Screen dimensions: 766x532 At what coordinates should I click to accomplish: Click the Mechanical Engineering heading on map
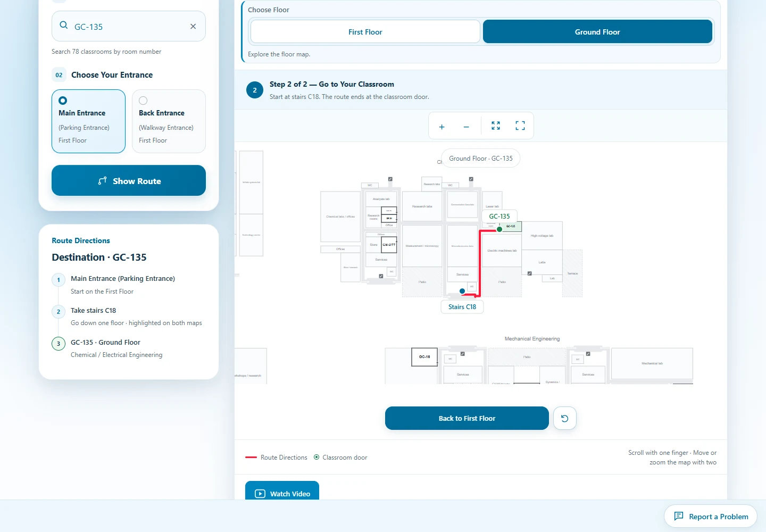pos(532,339)
